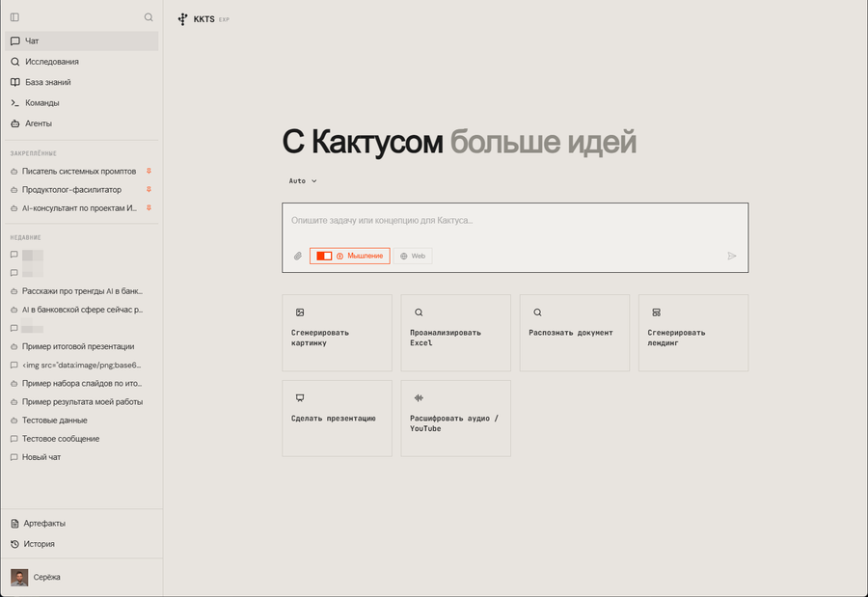Click the Чат speech bubble icon
This screenshot has width=868, height=597.
14,41
